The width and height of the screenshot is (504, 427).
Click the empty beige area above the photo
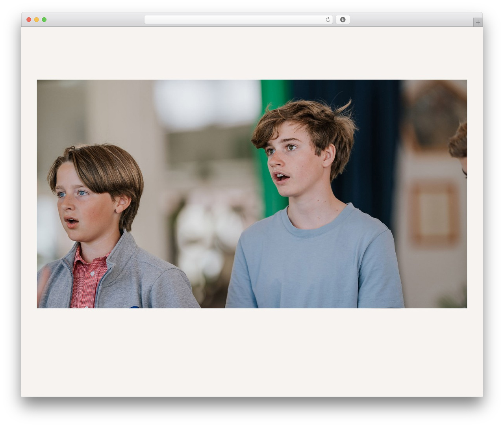252,53
